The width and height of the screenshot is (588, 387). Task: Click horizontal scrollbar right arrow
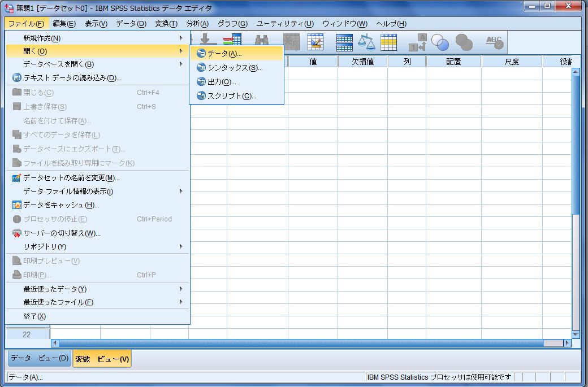point(567,343)
